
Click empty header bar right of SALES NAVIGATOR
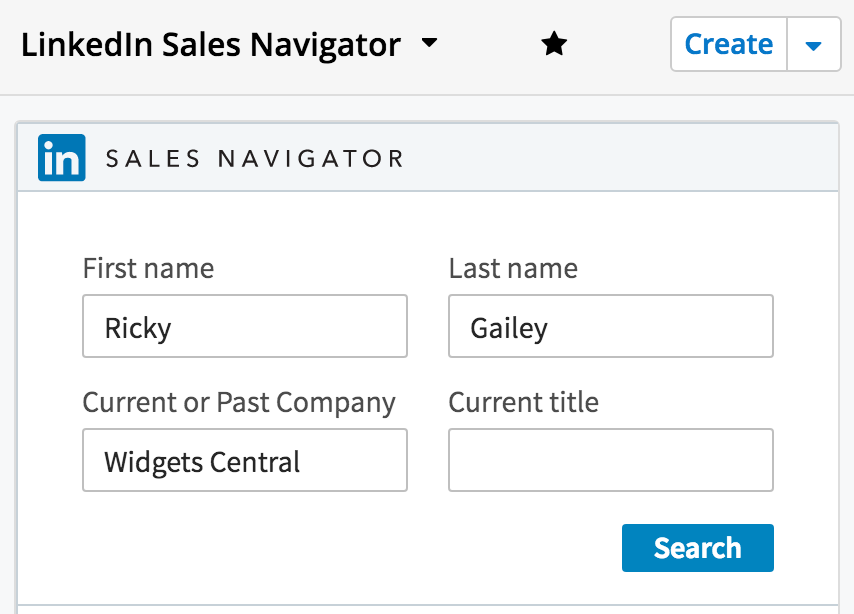pos(620,158)
